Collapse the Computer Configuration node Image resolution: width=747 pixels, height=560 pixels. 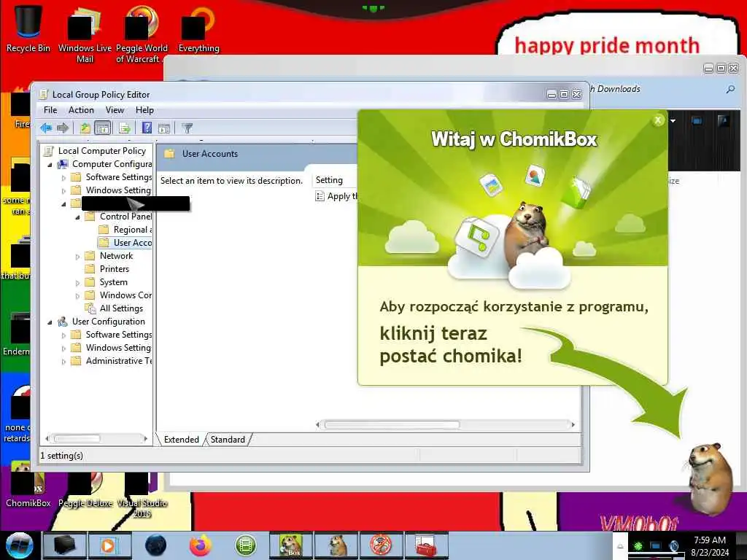[50, 165]
